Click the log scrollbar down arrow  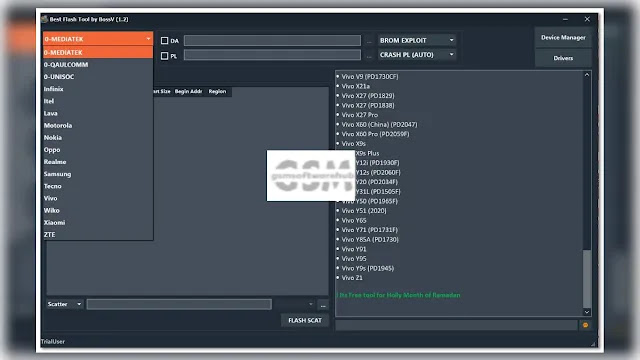587,312
